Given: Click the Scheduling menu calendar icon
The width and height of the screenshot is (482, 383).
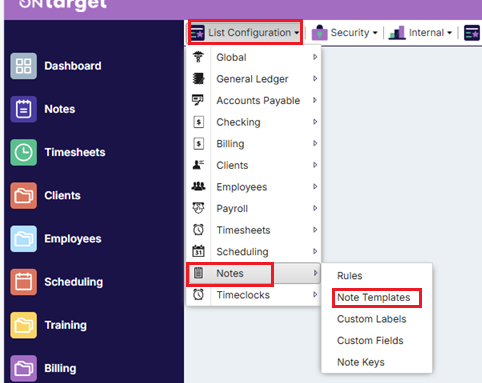Looking at the screenshot, I should (198, 251).
